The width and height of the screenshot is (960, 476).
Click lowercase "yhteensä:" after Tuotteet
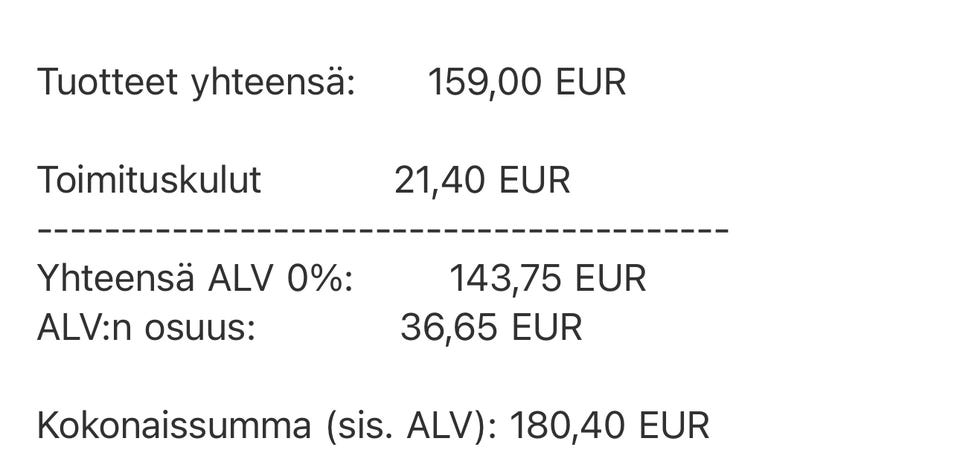(271, 82)
